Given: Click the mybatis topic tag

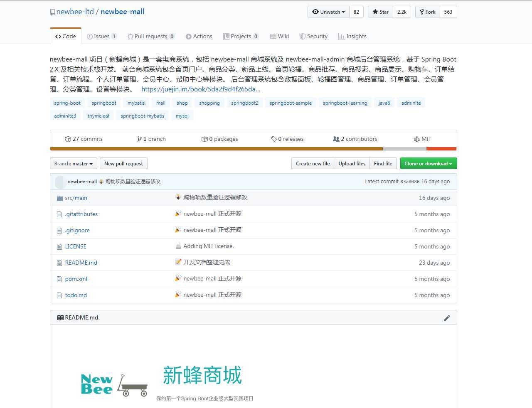Looking at the screenshot, I should (136, 103).
